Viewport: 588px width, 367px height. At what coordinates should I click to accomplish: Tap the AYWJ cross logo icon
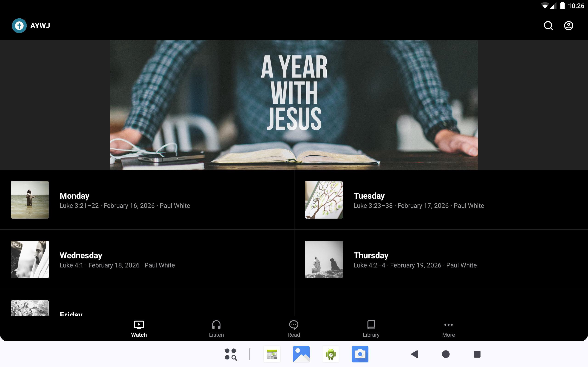click(19, 26)
